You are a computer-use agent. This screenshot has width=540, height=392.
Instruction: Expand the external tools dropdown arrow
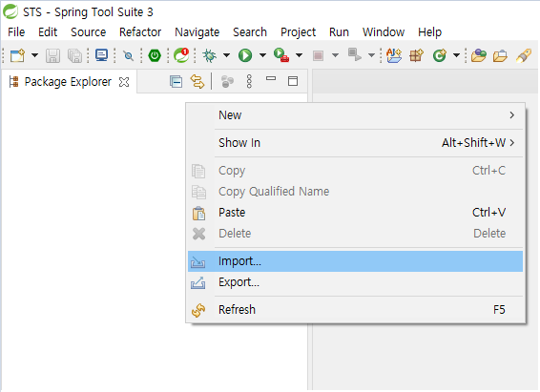coord(299,55)
